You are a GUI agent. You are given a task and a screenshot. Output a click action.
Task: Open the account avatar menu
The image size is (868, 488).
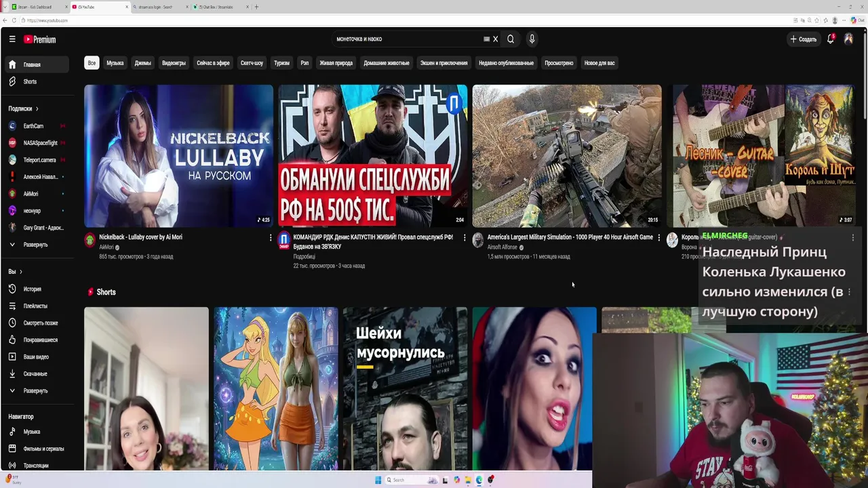(848, 39)
